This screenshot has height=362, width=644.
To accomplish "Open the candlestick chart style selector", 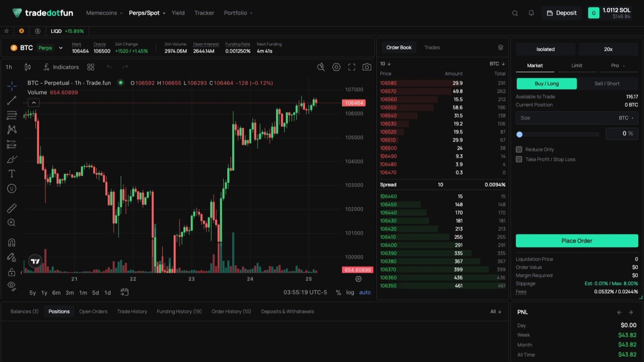I will [28, 67].
